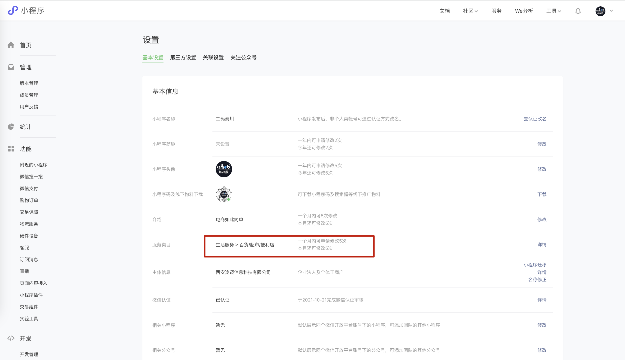The width and height of the screenshot is (625, 364).
Task: Click 西安途迈信息科技有限公司 text
Action: coord(243,272)
